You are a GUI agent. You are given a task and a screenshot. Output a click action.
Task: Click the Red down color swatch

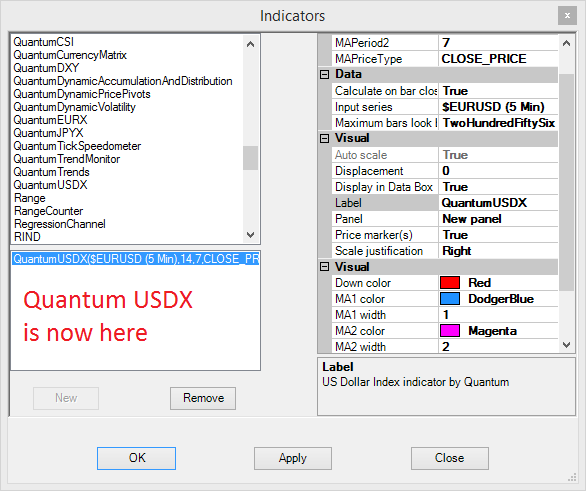pyautogui.click(x=450, y=283)
